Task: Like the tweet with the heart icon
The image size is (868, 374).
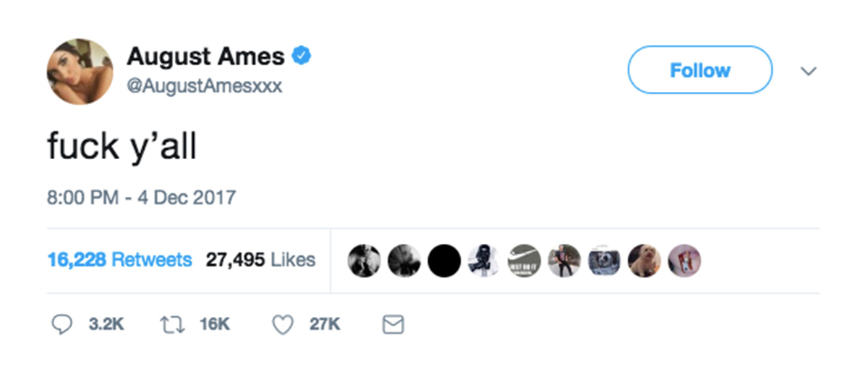Action: coord(283,326)
